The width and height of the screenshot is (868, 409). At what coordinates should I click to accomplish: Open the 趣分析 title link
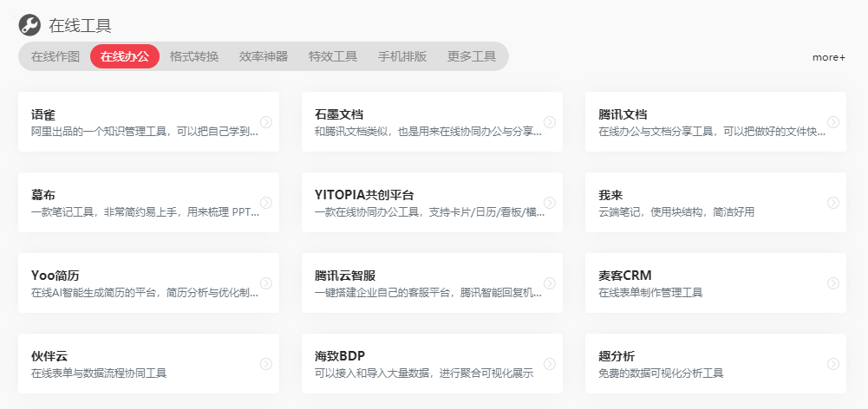(617, 356)
